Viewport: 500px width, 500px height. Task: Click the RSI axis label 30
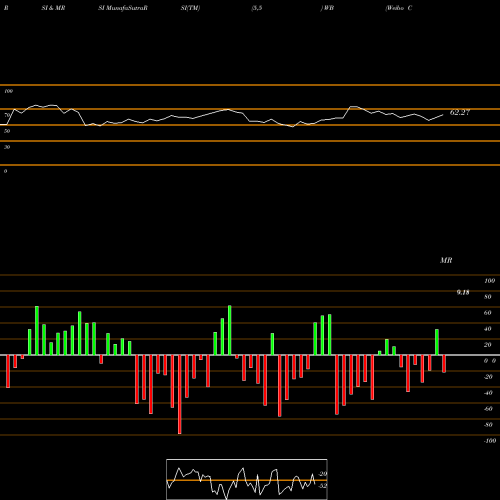7,147
